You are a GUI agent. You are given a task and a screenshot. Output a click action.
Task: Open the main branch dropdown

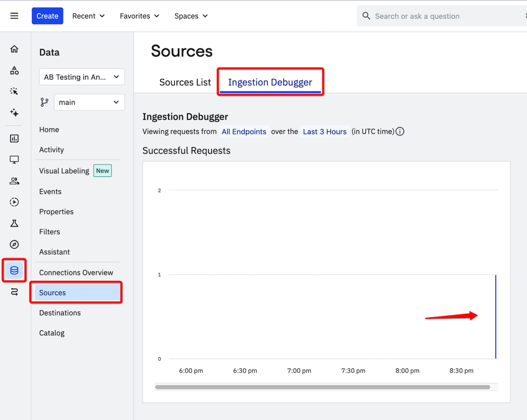89,102
